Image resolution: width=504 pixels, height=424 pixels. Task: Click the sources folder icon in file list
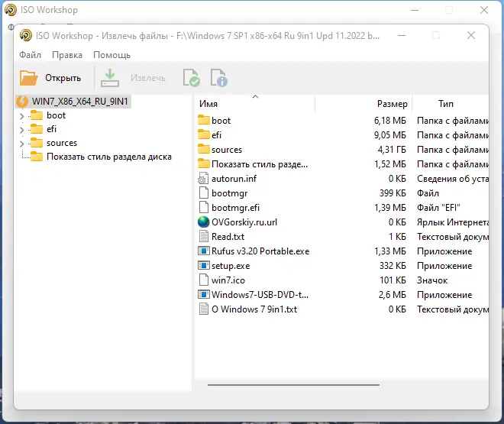click(203, 149)
